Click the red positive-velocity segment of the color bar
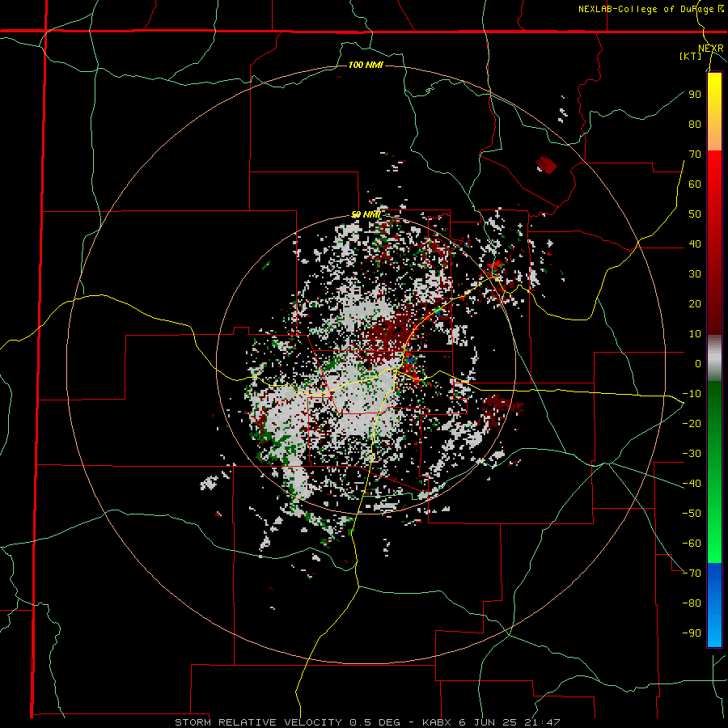728x728 pixels. (714, 243)
